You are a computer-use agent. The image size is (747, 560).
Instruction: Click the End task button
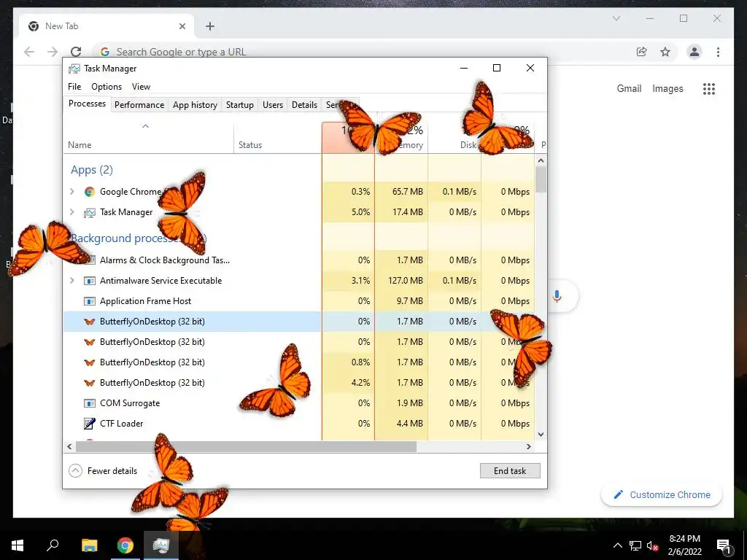510,471
